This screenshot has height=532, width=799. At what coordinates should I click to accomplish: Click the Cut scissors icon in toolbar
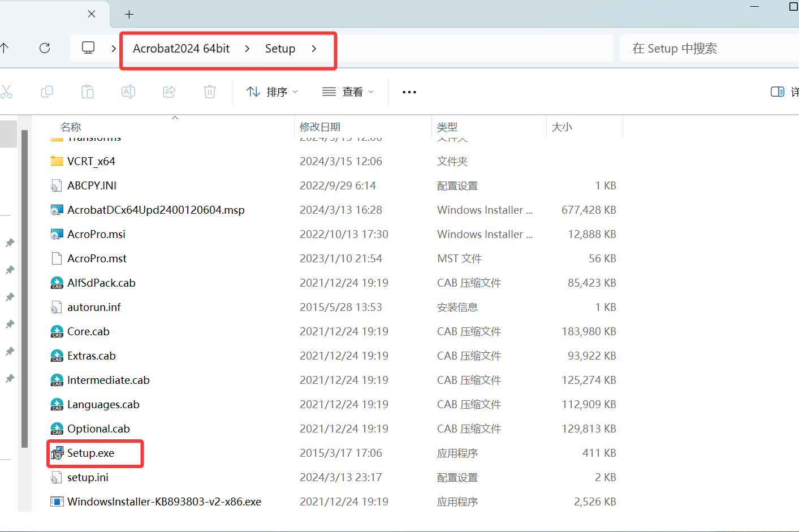pos(6,92)
